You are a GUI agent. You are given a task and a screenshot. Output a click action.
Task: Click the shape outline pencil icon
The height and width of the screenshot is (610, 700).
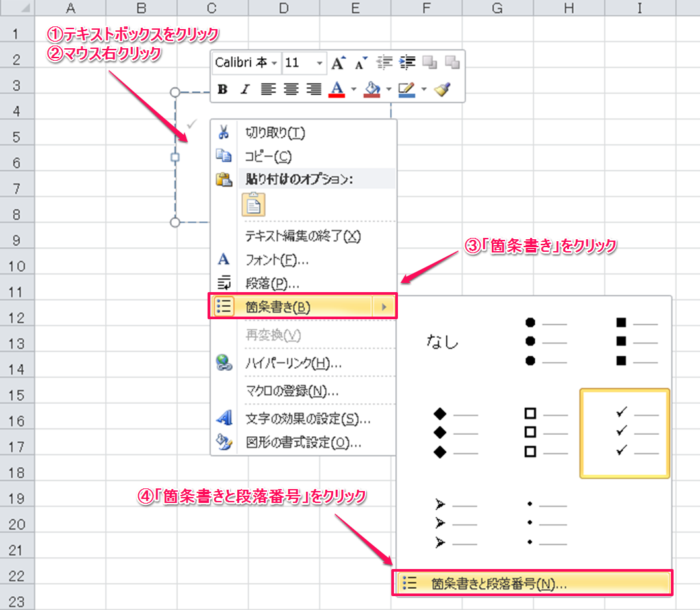pos(406,89)
